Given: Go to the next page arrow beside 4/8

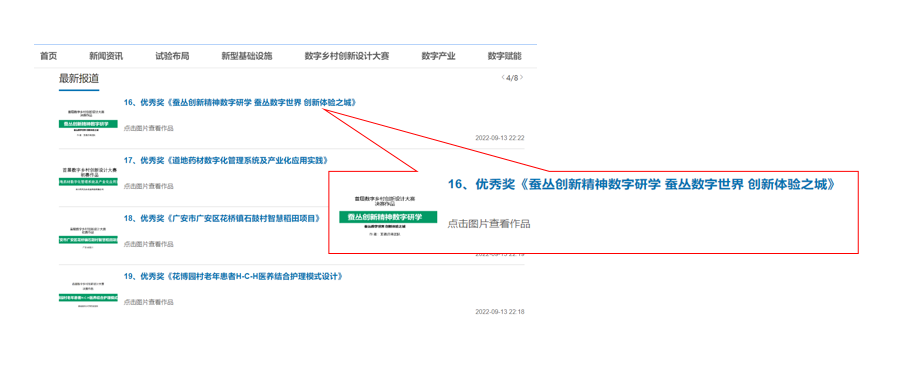Looking at the screenshot, I should (522, 78).
